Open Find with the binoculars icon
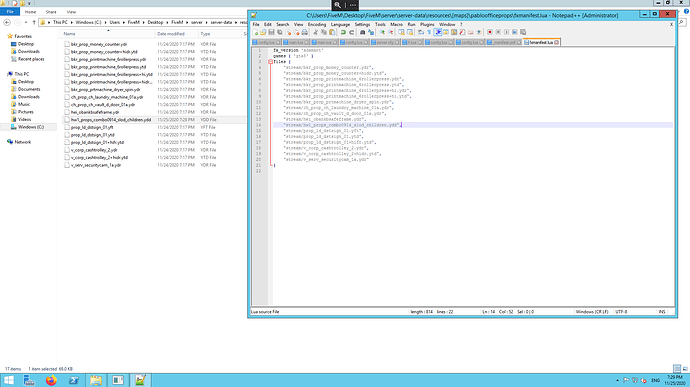Screen dimensions: 690x387 (x=363, y=32)
